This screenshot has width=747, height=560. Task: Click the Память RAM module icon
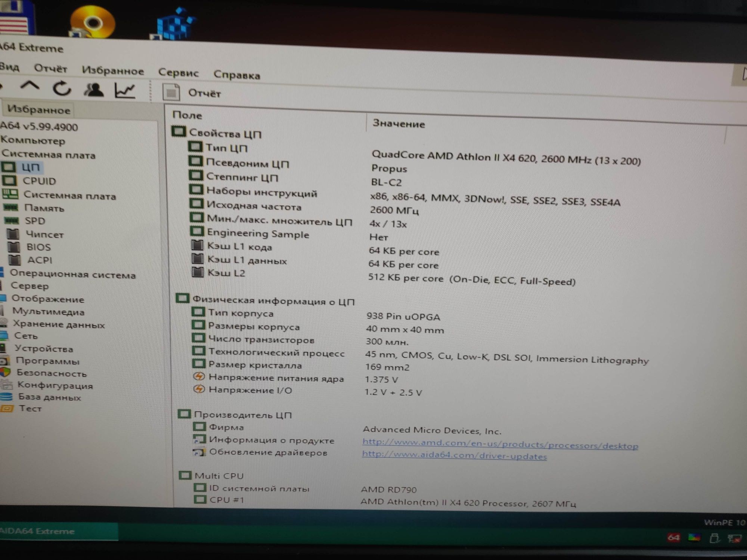tap(11, 207)
